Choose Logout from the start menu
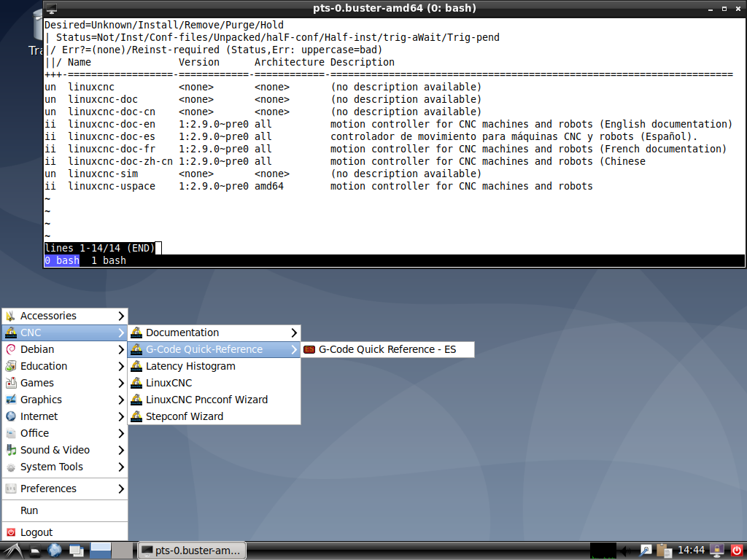 pyautogui.click(x=65, y=532)
